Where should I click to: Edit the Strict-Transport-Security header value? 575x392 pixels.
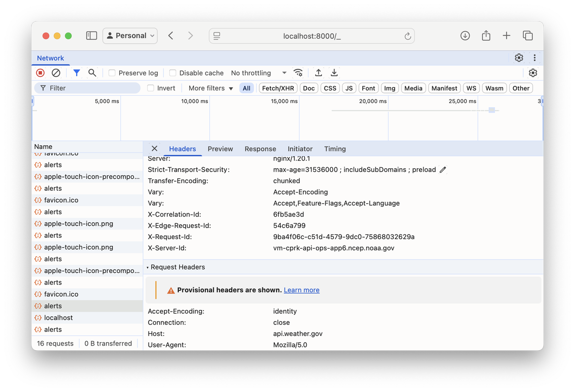point(442,170)
